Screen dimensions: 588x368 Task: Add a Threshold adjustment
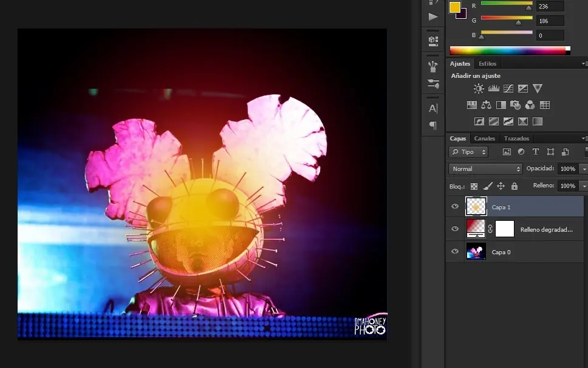point(508,121)
